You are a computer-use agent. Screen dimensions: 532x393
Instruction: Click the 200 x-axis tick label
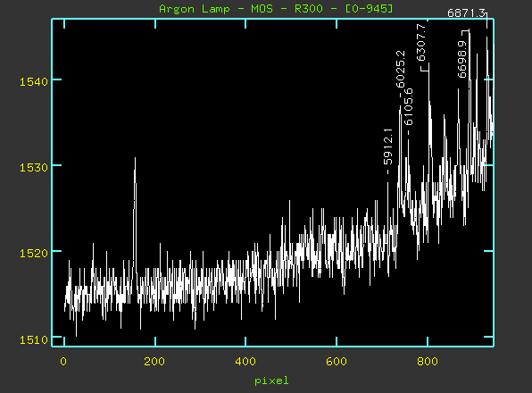(x=154, y=362)
